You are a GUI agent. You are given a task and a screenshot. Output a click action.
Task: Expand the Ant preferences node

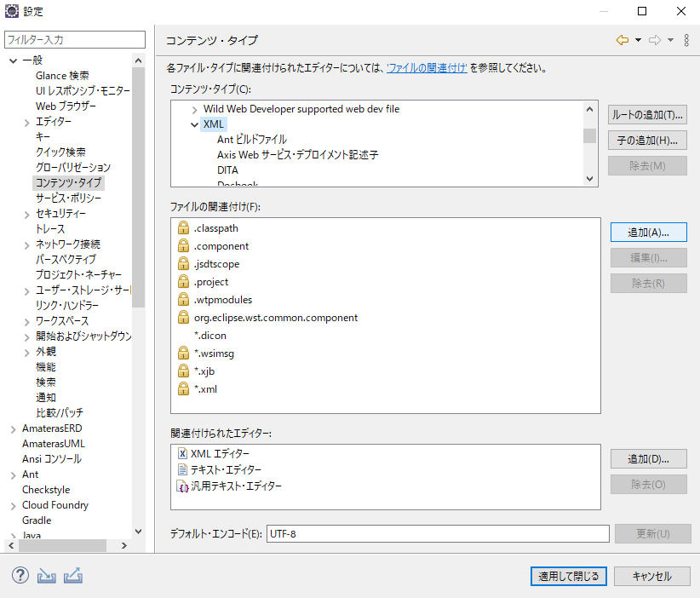[14, 475]
